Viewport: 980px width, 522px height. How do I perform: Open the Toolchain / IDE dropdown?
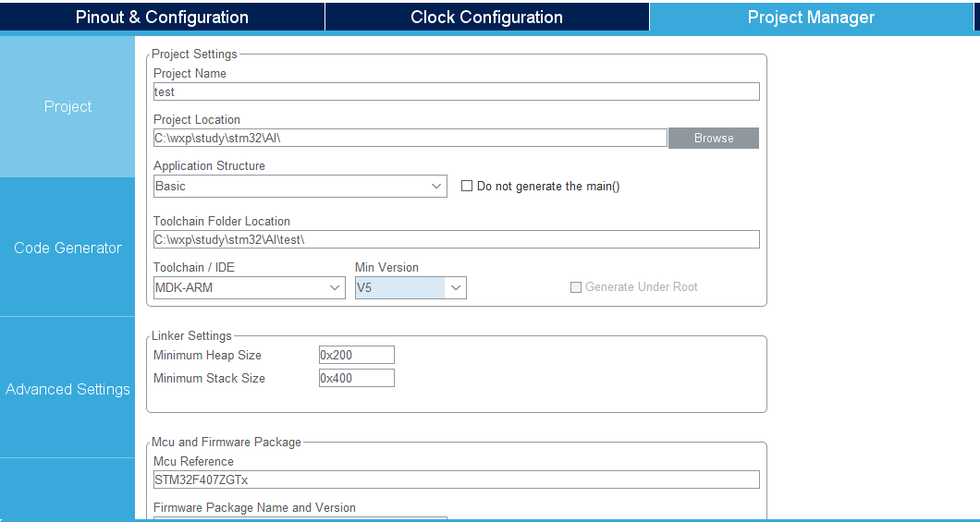[x=250, y=288]
